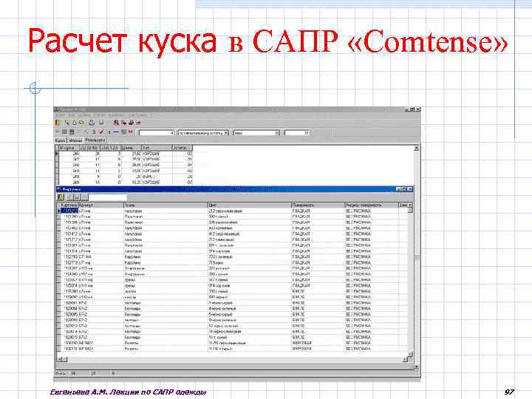The width and height of the screenshot is (532, 399).
Task: Click the blue horizontal line icon in second toolbar
Action: click(x=116, y=132)
